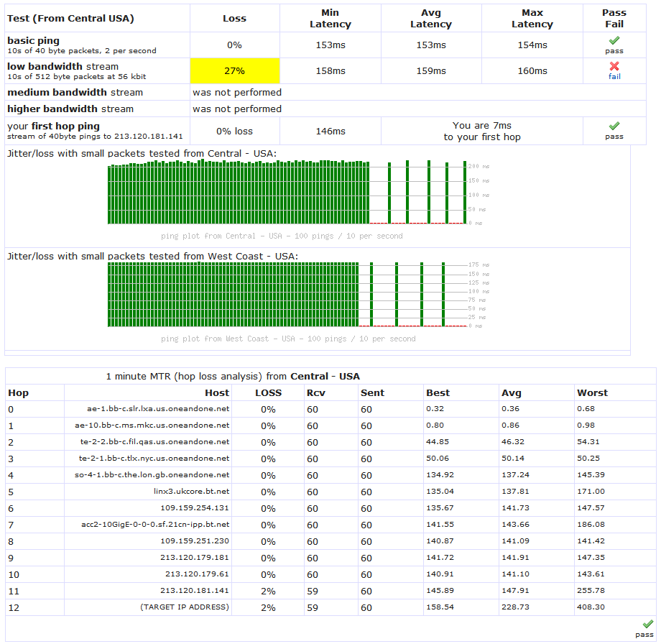Click the fail link for low bandwidth stream
The width and height of the screenshot is (661, 644).
[x=614, y=76]
